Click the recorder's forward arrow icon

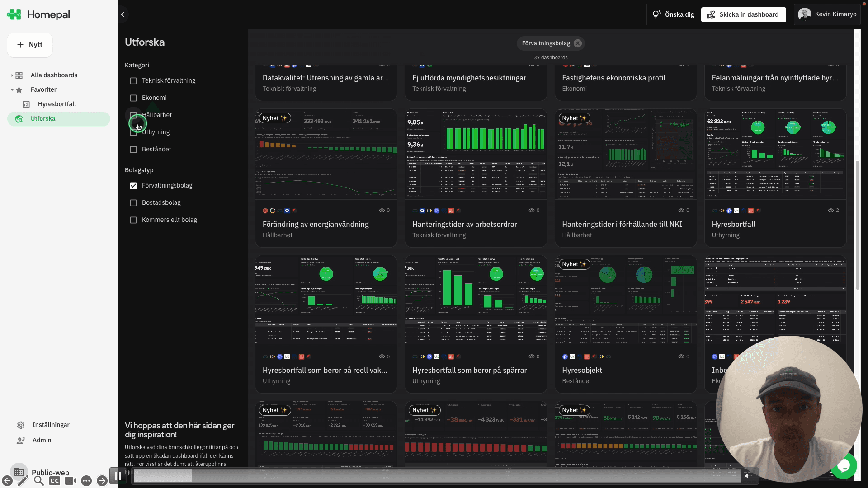102,481
